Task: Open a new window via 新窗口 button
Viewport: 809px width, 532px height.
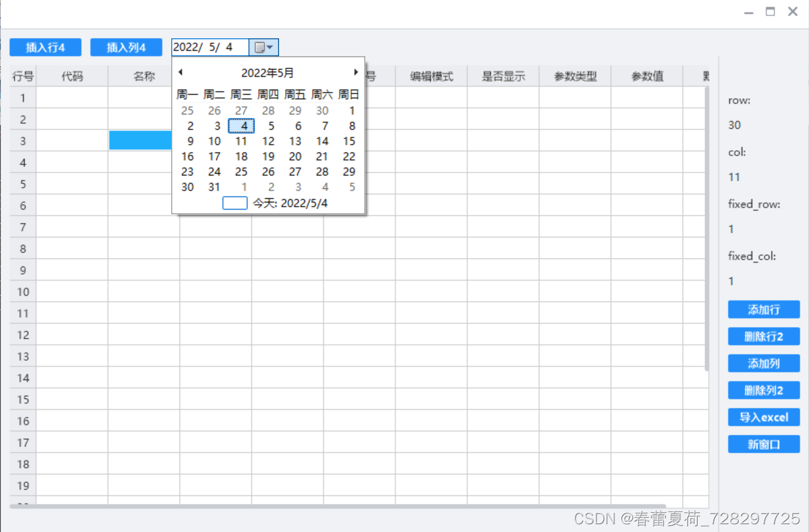Action: tap(763, 444)
